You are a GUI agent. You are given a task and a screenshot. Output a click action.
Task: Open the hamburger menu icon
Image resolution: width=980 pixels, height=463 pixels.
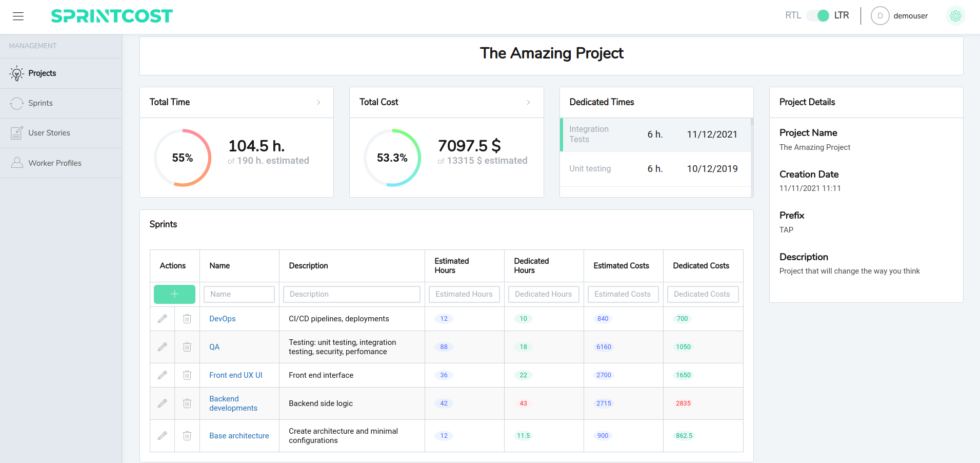pyautogui.click(x=18, y=16)
